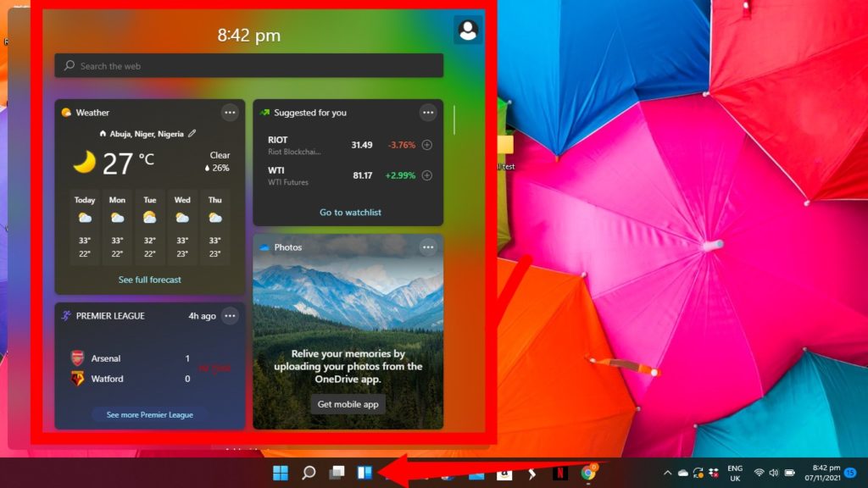
Task: Open the notifications badge showing 15
Action: coord(851,473)
